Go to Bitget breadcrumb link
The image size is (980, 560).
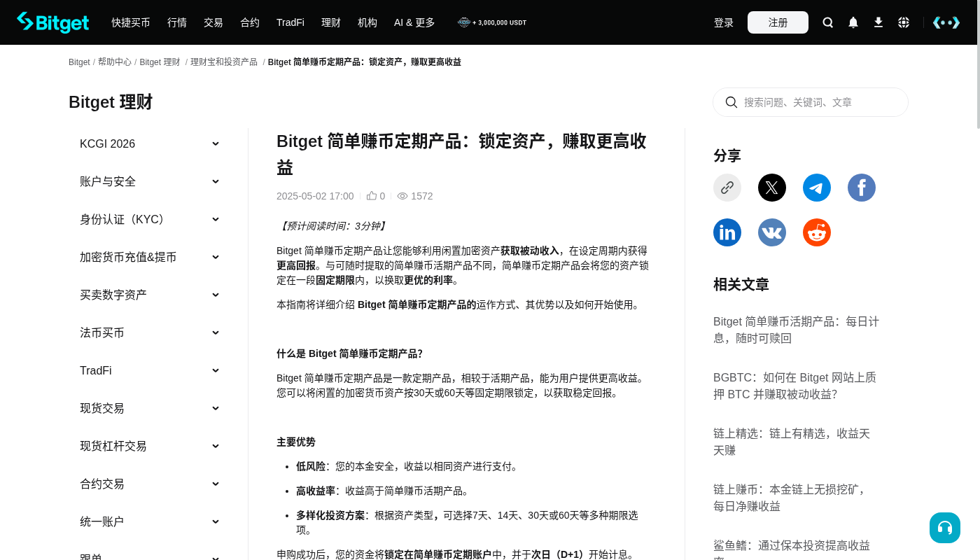pos(79,62)
